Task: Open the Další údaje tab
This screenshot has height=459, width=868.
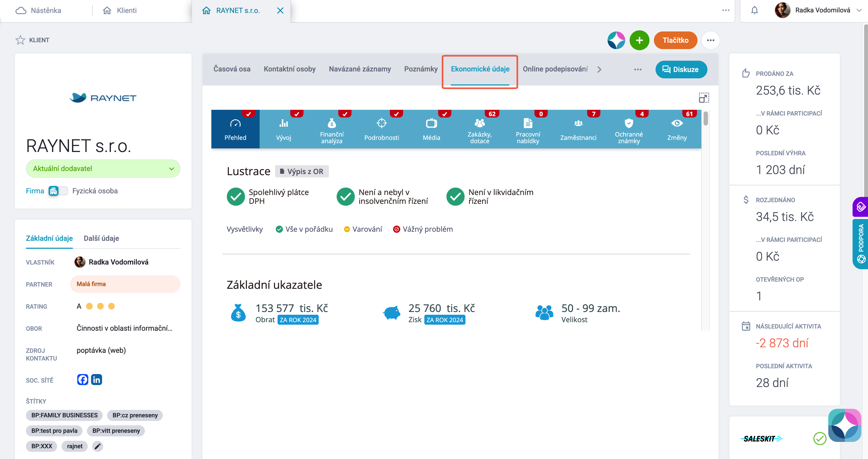Action: 101,238
